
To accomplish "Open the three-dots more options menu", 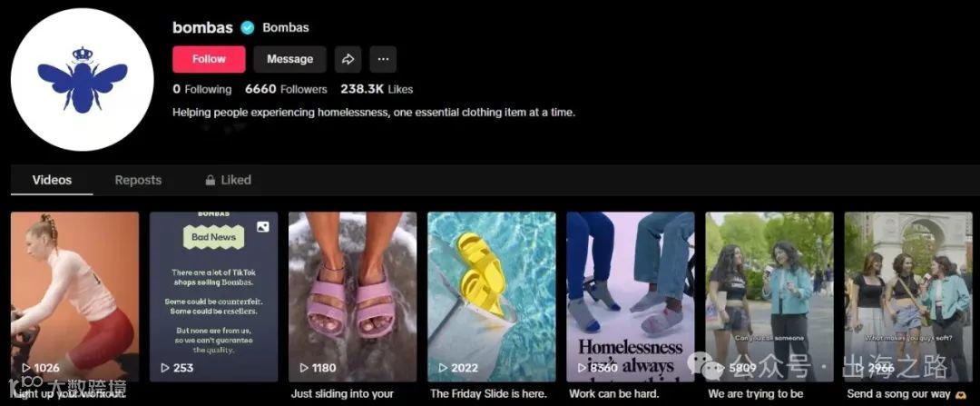I will click(383, 59).
